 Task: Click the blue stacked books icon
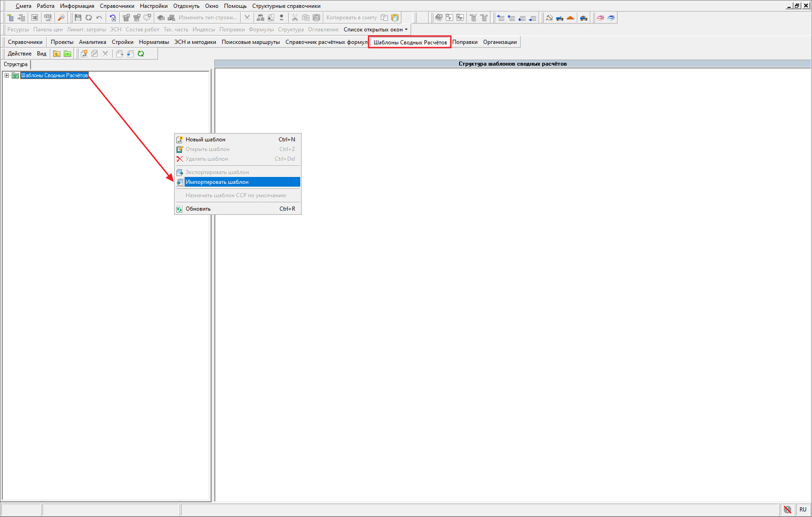click(611, 18)
